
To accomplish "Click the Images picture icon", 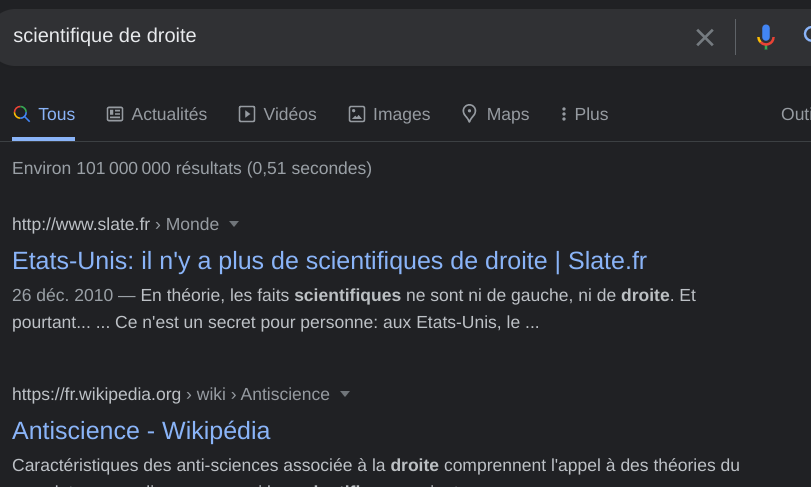I will tap(357, 114).
